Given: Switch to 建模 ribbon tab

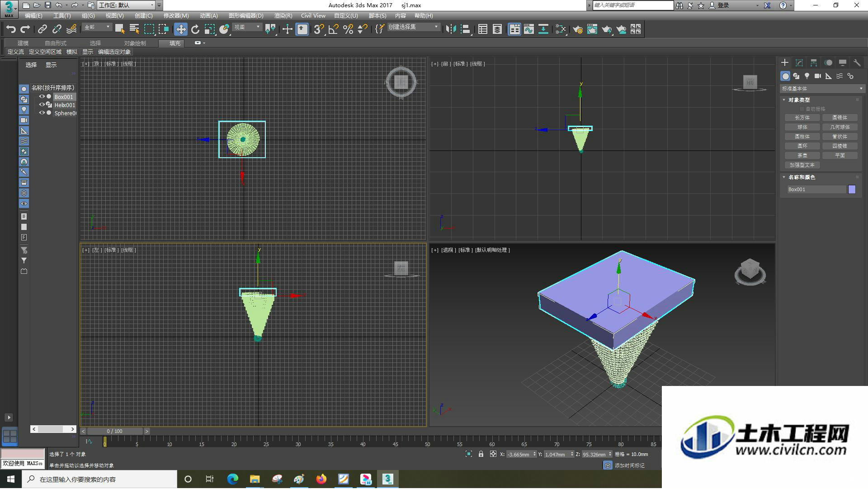Looking at the screenshot, I should pos(23,43).
